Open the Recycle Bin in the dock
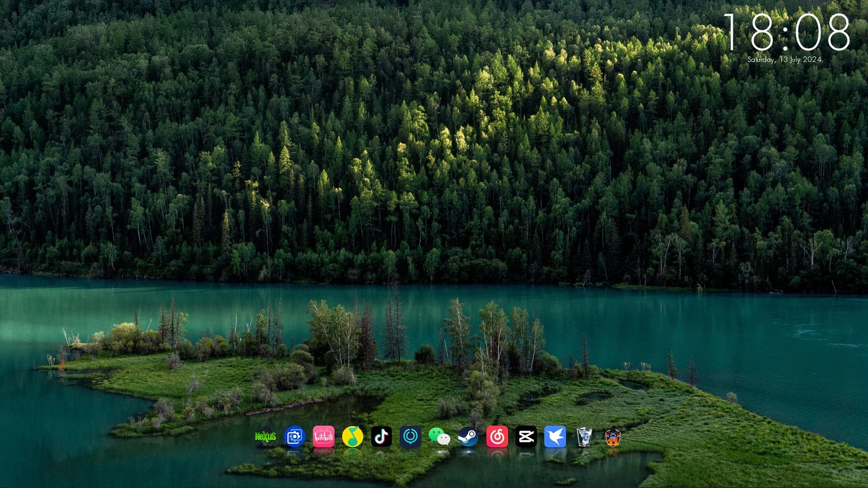Screen dimensions: 868x488 coord(584,436)
